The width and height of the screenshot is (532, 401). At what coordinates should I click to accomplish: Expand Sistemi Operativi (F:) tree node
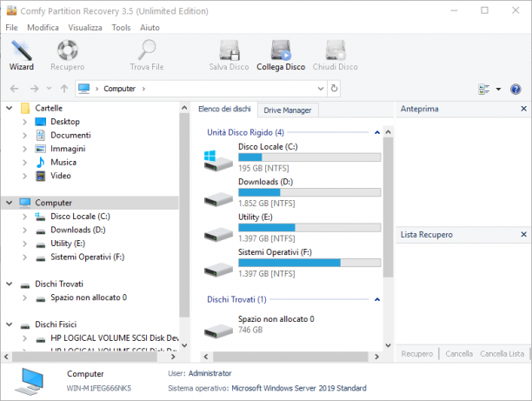tap(24, 257)
